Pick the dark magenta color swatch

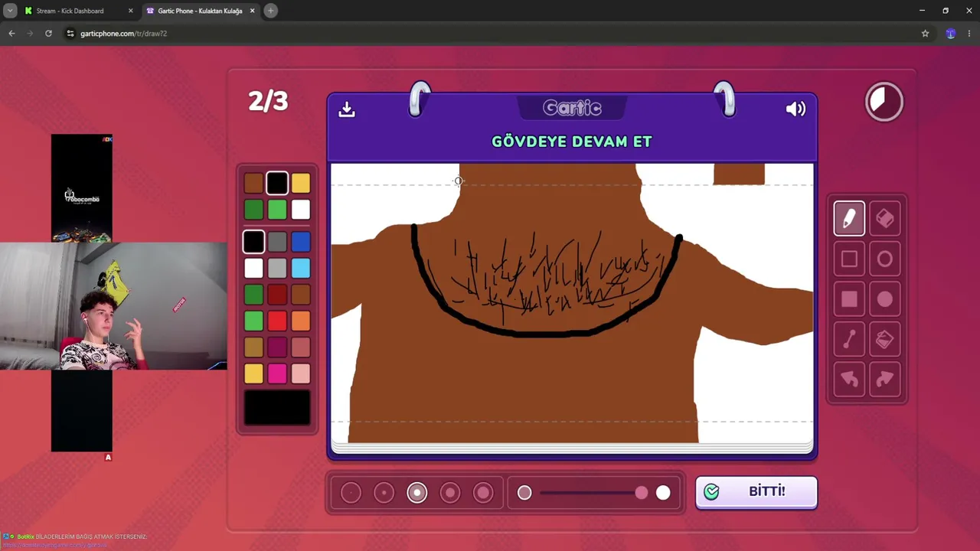tap(277, 347)
